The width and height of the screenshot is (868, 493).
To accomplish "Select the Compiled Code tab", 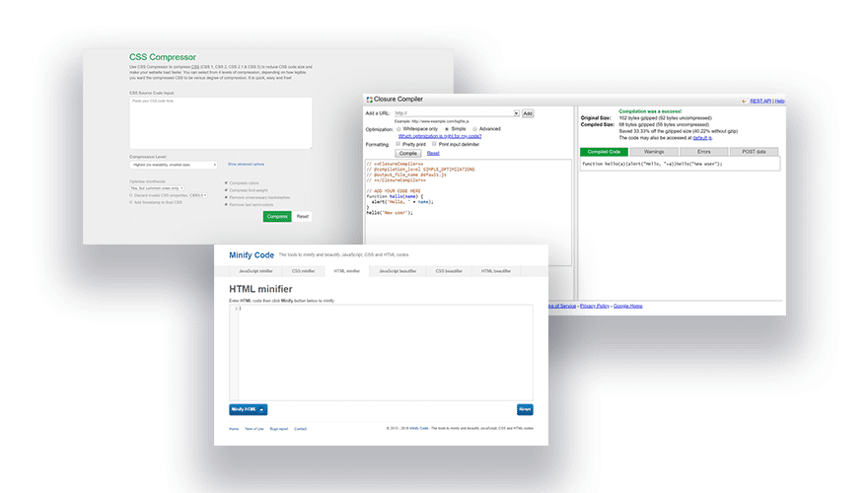I will click(x=604, y=152).
